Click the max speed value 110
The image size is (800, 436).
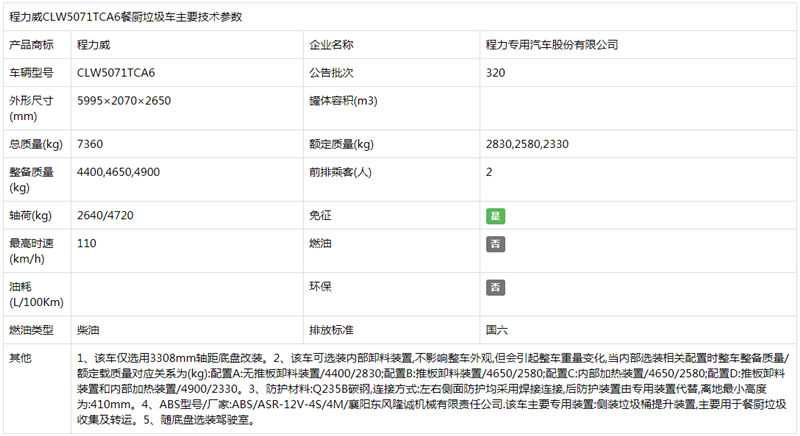click(86, 244)
